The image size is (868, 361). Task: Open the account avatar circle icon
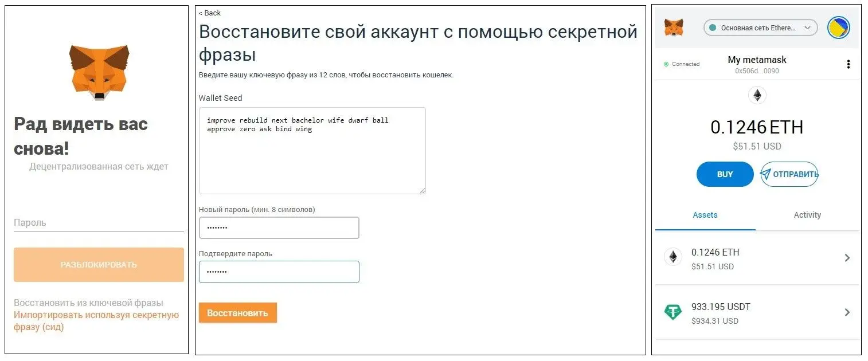point(838,27)
